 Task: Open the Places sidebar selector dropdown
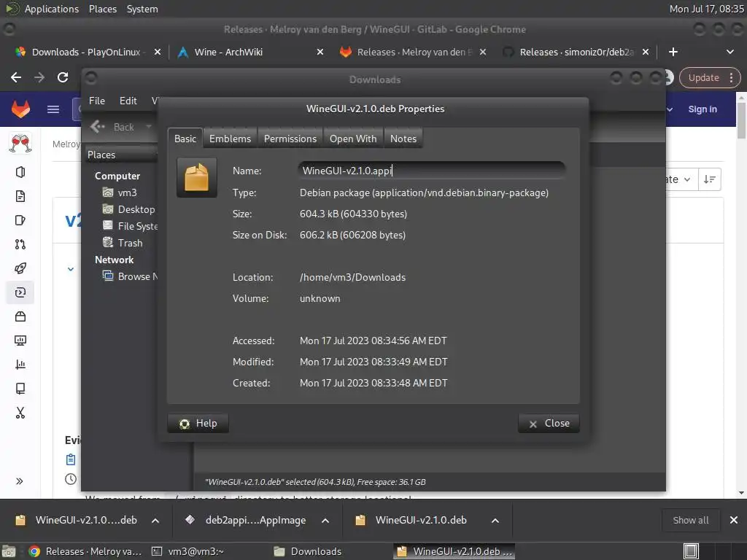tap(122, 155)
